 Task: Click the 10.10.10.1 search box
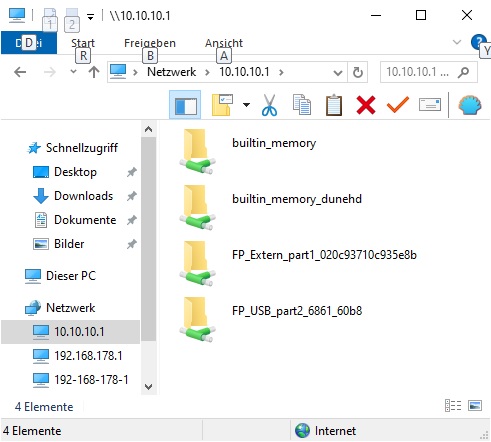(429, 72)
